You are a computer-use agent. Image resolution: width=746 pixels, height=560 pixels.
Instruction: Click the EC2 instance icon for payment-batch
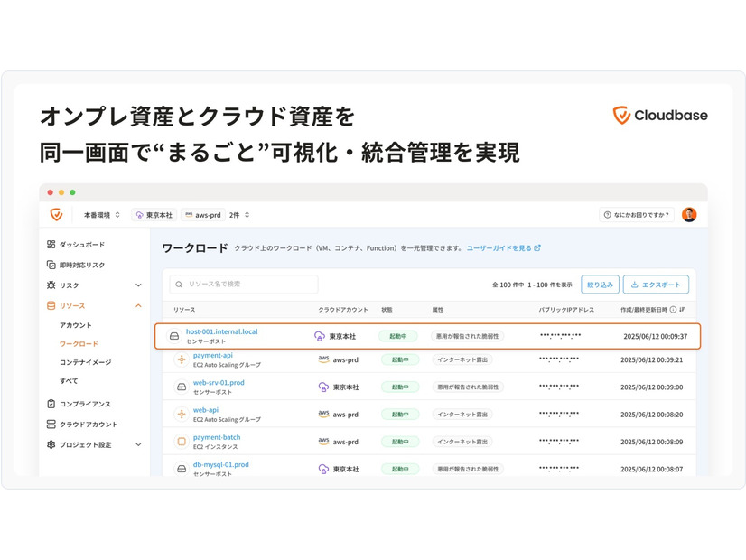[182, 442]
